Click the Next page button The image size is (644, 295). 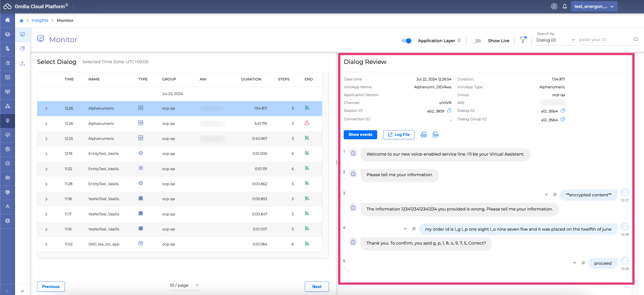coord(316,286)
